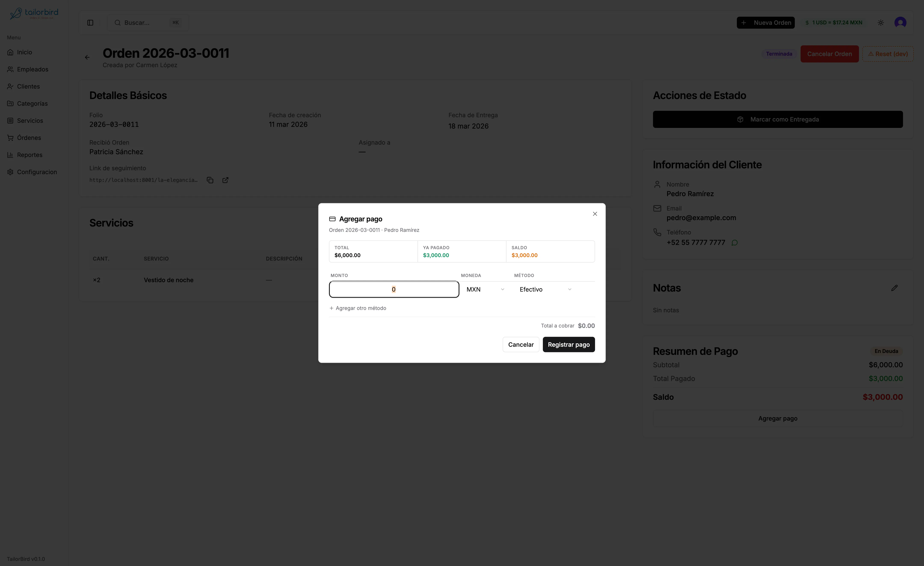Open Categorías in the sidebar
The width and height of the screenshot is (924, 566).
[x=34, y=104]
